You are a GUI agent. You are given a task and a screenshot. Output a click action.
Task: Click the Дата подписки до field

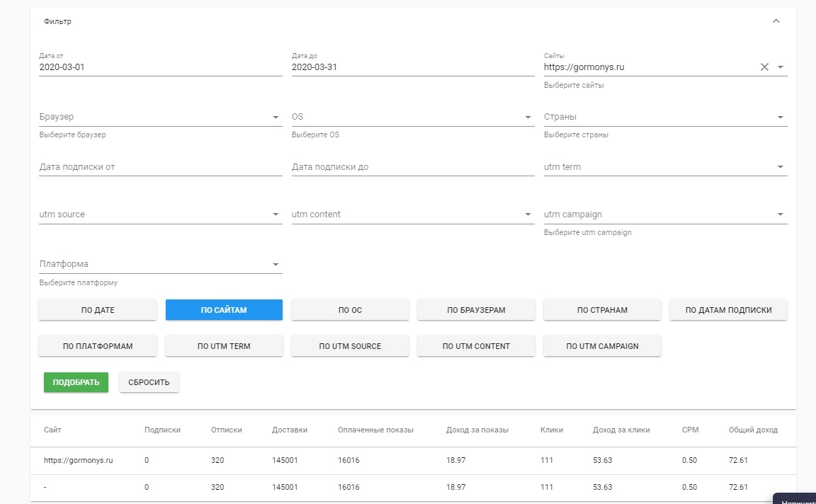coord(412,168)
